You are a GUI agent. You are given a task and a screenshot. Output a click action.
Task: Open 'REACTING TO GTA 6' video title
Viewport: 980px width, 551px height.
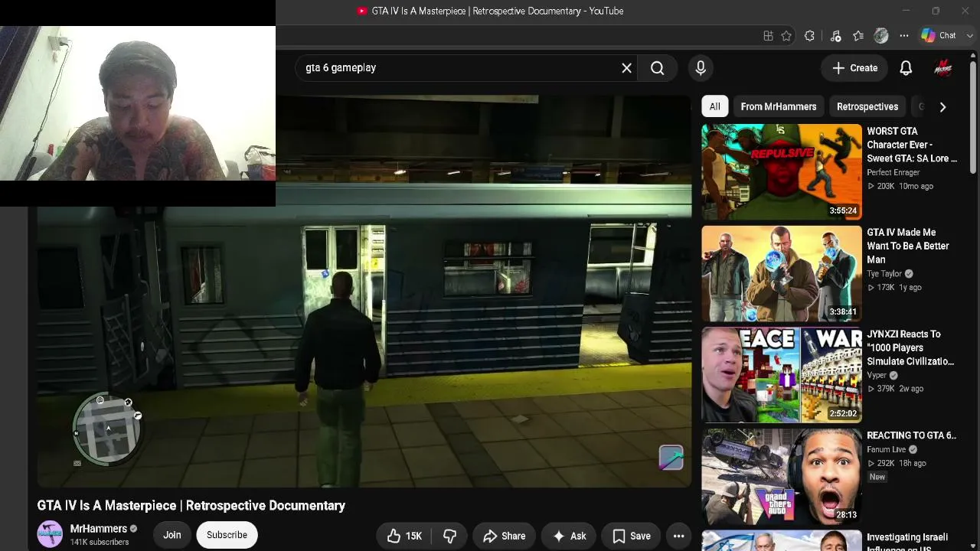911,435
